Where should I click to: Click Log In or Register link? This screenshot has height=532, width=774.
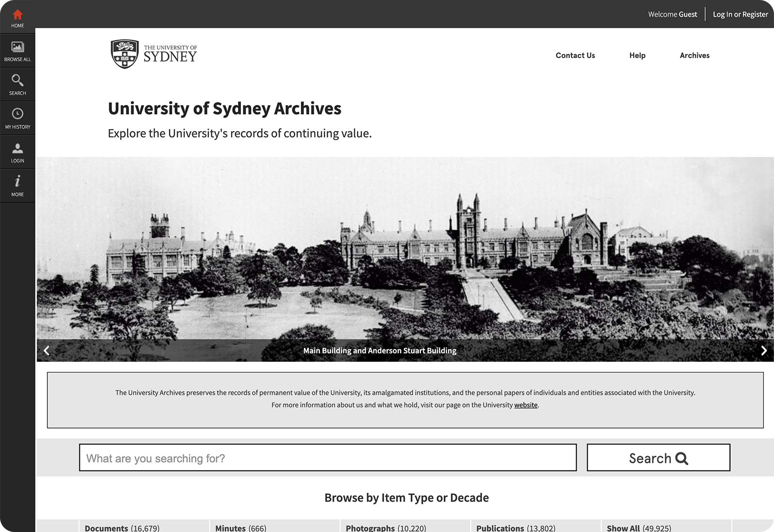tap(740, 15)
